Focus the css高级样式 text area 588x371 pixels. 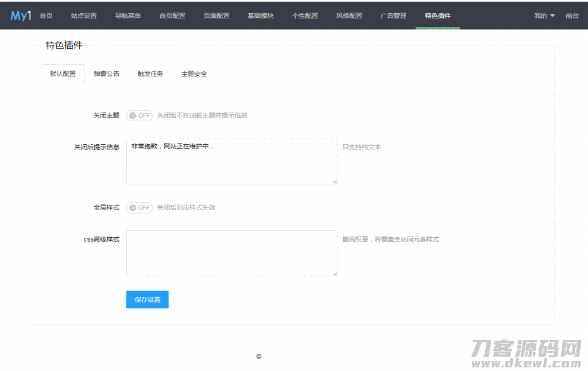coord(231,253)
